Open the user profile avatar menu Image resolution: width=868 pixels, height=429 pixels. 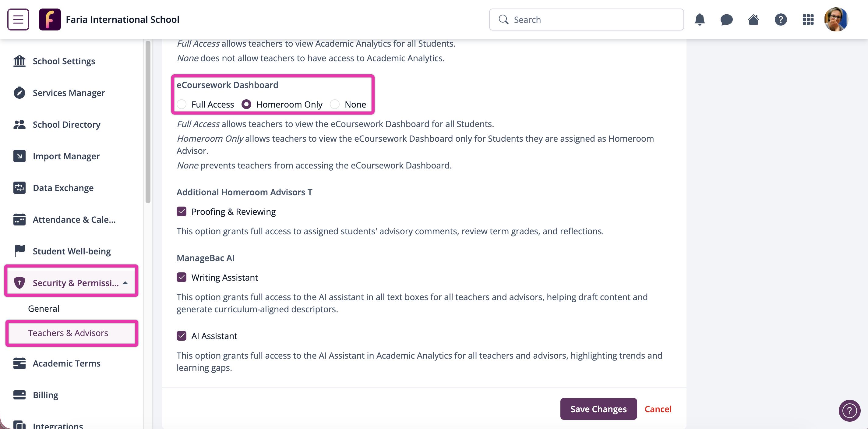point(836,19)
